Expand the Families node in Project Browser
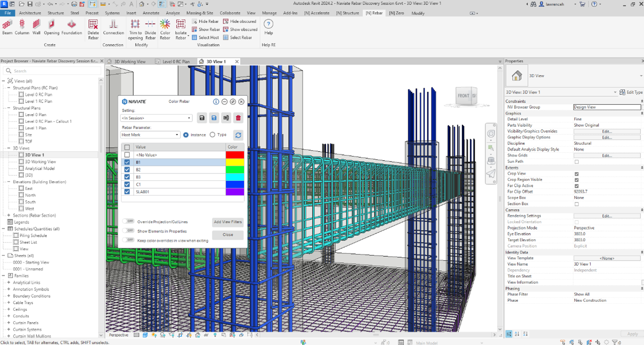The height and width of the screenshot is (345, 644). [x=3, y=275]
